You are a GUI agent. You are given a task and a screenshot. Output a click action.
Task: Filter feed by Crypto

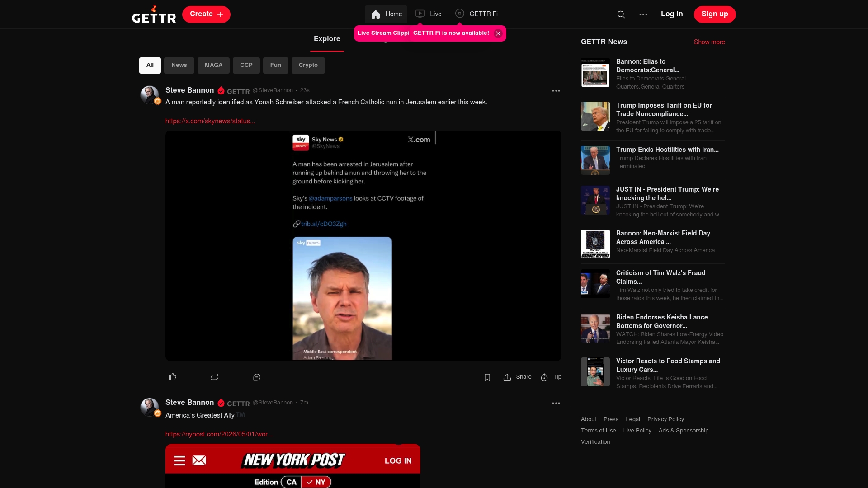point(308,65)
